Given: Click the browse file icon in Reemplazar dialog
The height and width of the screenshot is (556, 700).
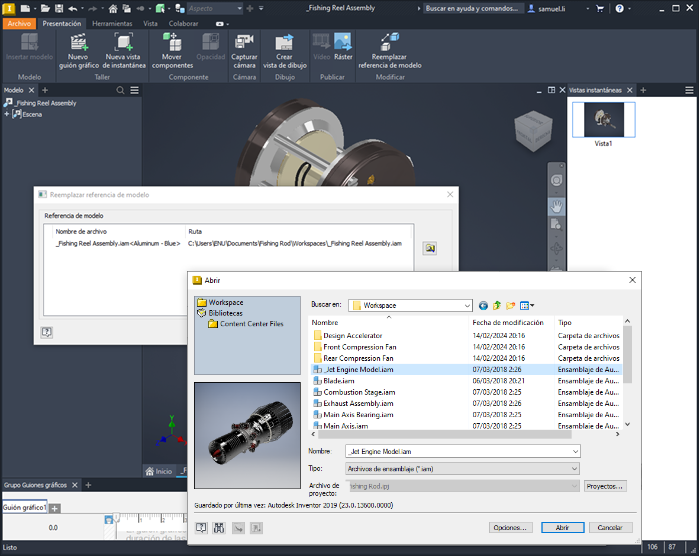Looking at the screenshot, I should pos(429,248).
